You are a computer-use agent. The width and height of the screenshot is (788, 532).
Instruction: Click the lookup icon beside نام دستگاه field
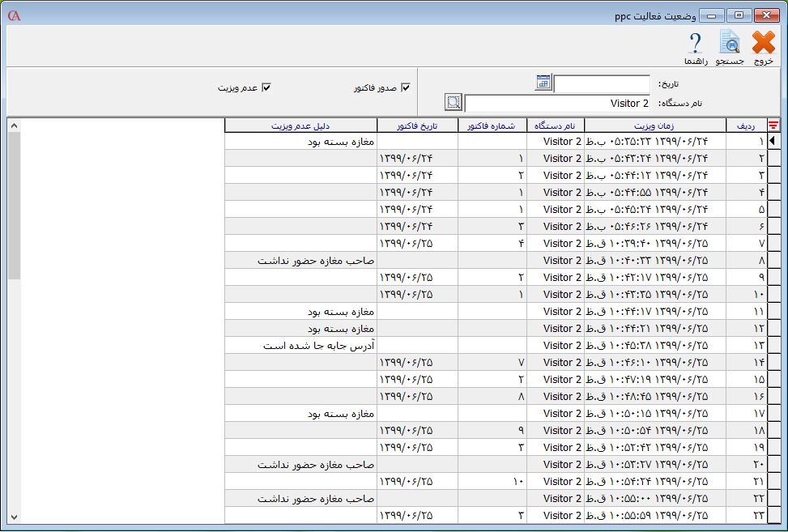coord(454,103)
